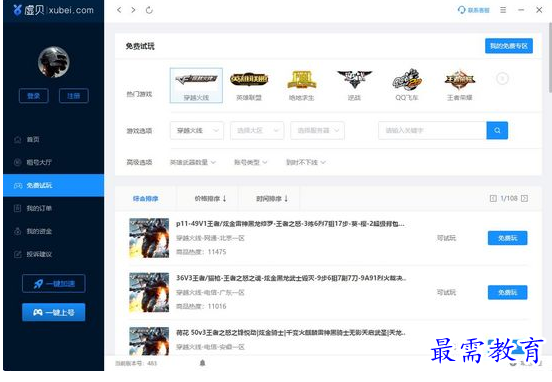The height and width of the screenshot is (382, 552).
Task: Show more hot games with circular arrow
Action: click(x=502, y=78)
